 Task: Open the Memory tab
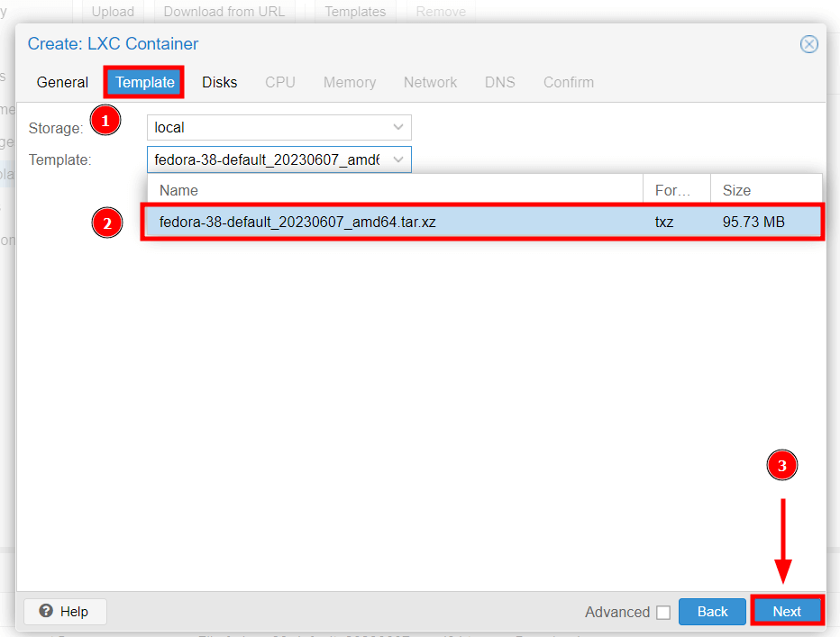(x=349, y=82)
